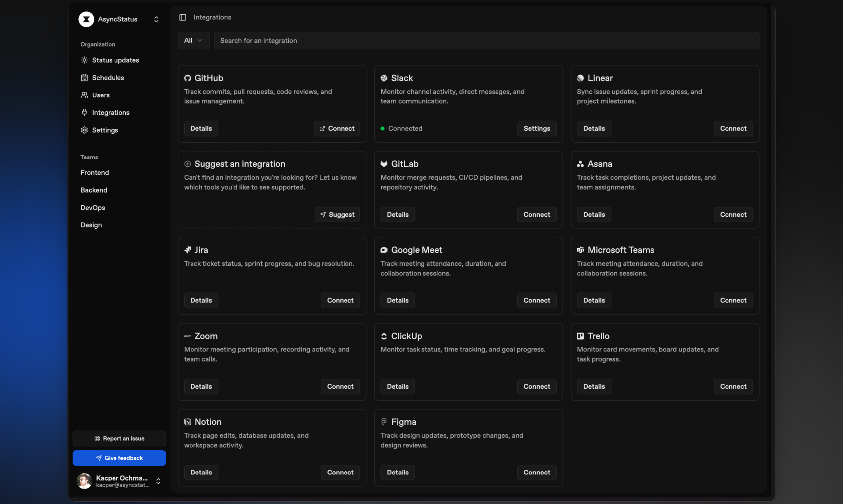The height and width of the screenshot is (504, 843).
Task: Open the All filter dropdown
Action: 193,41
